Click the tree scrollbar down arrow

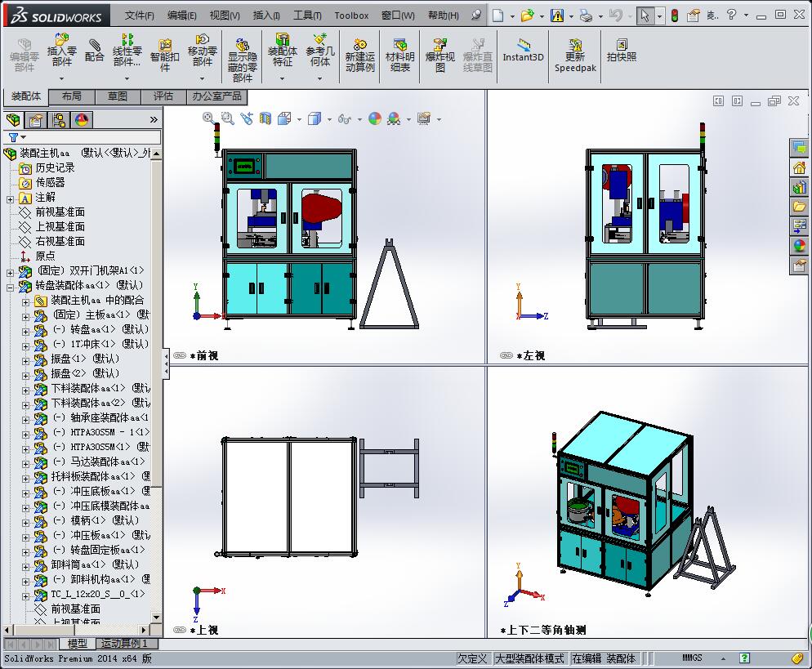click(x=156, y=618)
